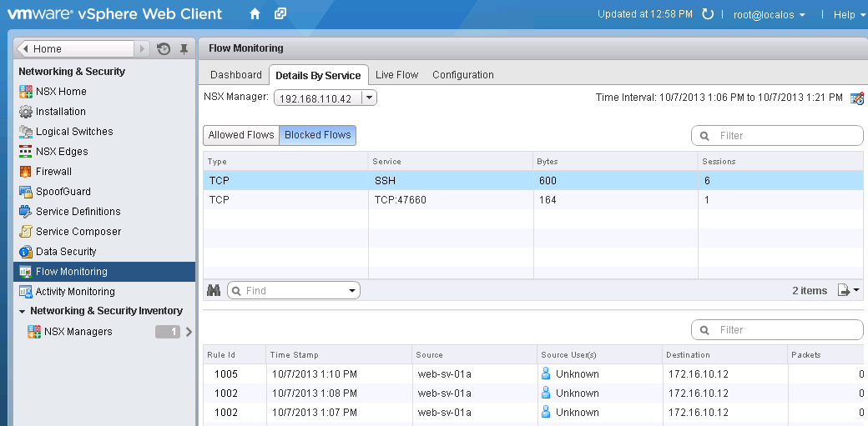Select the TCP:47660 service row

pyautogui.click(x=533, y=200)
